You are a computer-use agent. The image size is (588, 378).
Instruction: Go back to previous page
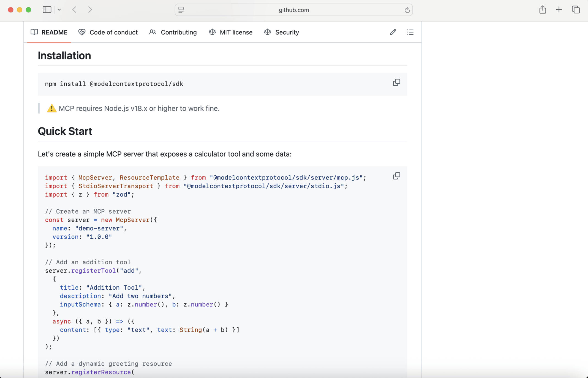(x=74, y=10)
